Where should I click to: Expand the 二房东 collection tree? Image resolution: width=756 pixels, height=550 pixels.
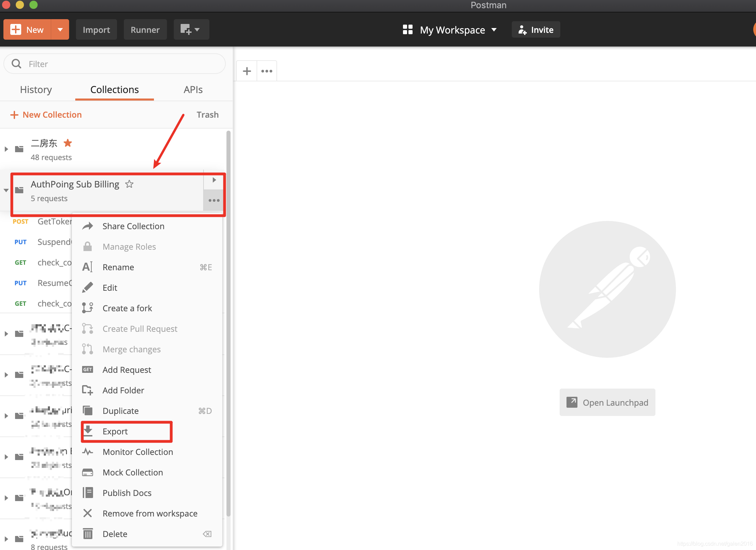tap(6, 149)
